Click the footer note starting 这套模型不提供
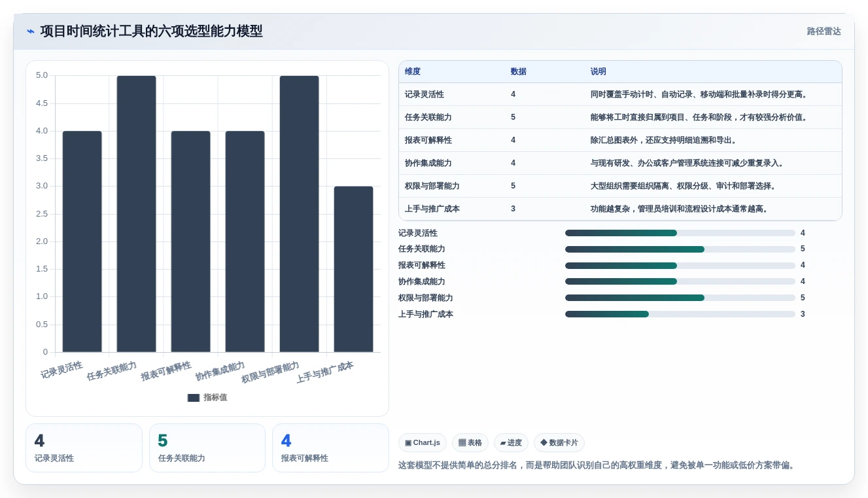The width and height of the screenshot is (868, 498). click(597, 465)
